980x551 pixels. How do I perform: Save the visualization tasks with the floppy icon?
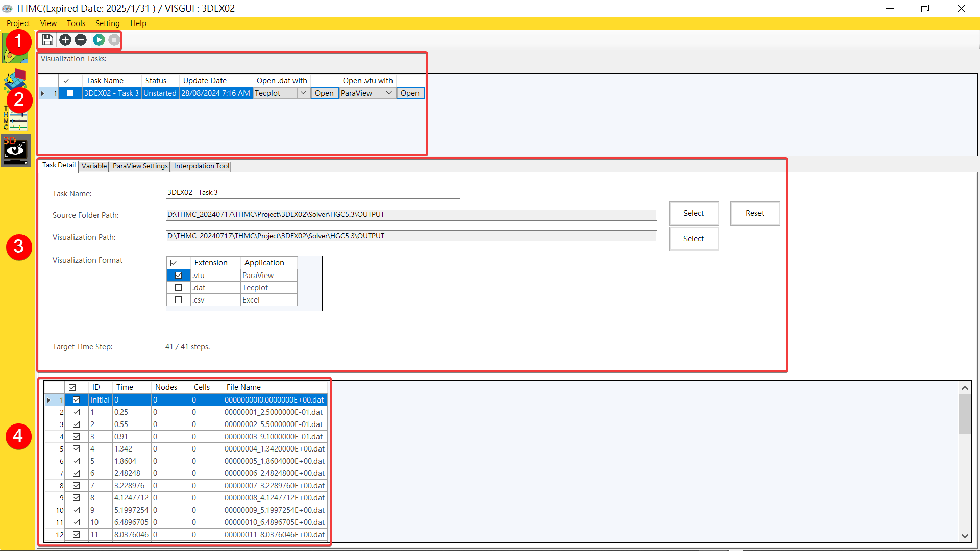[47, 40]
